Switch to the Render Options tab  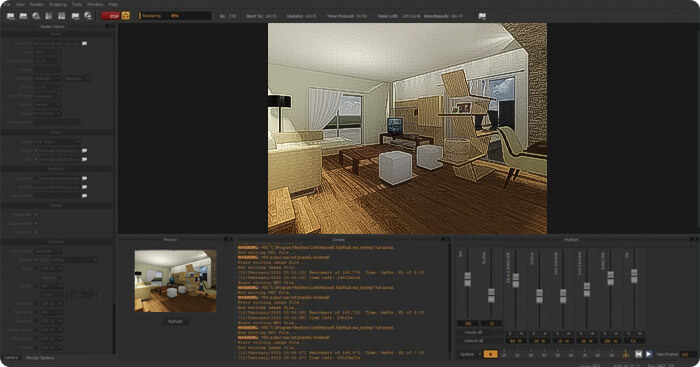click(x=40, y=358)
